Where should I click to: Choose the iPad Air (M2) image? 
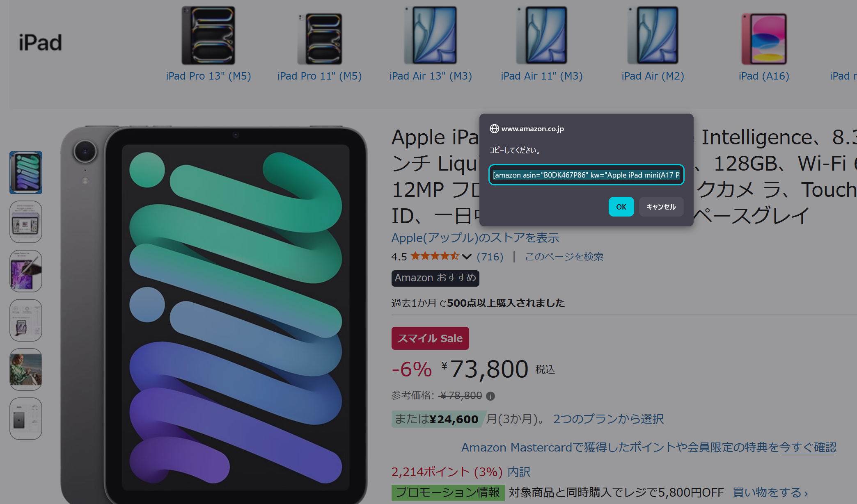[x=653, y=36]
